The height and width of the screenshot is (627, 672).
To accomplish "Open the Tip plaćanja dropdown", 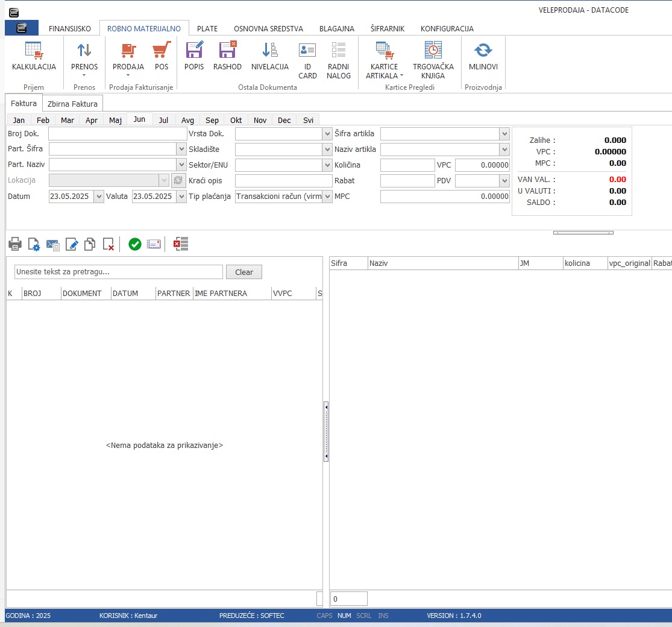I will pyautogui.click(x=327, y=196).
